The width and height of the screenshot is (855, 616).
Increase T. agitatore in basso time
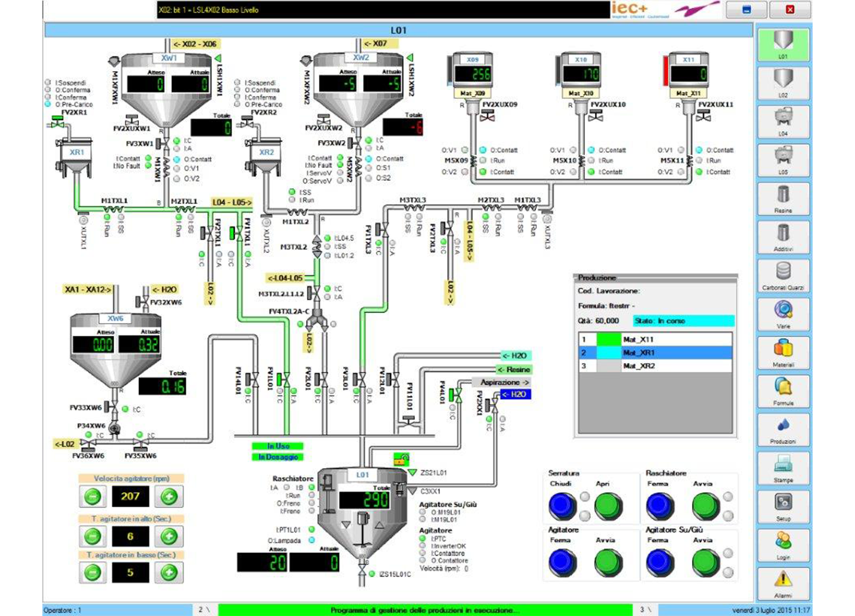[169, 572]
